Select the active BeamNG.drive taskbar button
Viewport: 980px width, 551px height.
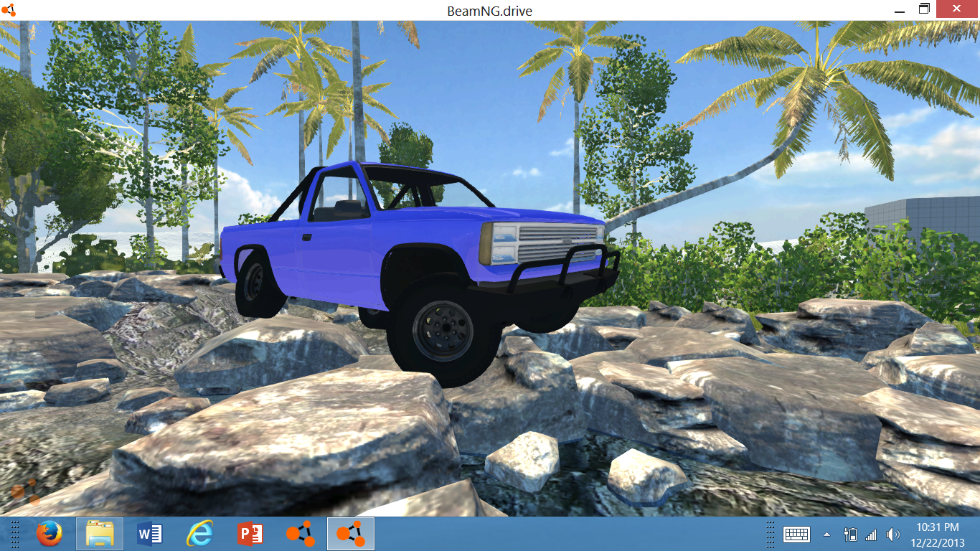351,534
